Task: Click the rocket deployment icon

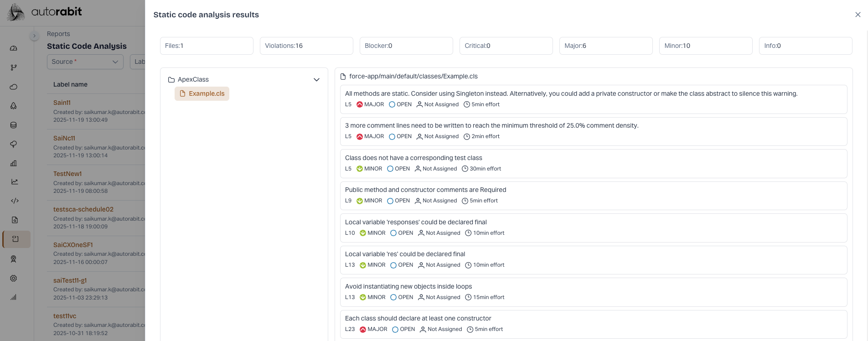Action: tap(14, 106)
